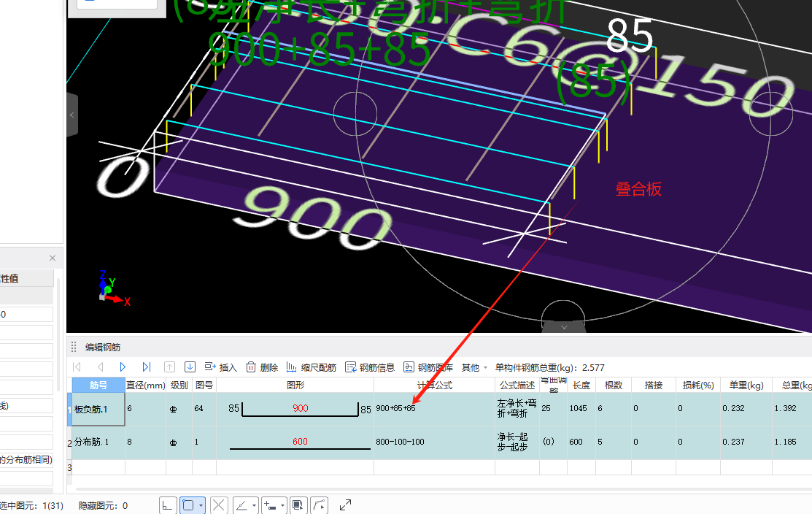Select the 长度 column header
The height and width of the screenshot is (514, 812).
[x=581, y=385]
